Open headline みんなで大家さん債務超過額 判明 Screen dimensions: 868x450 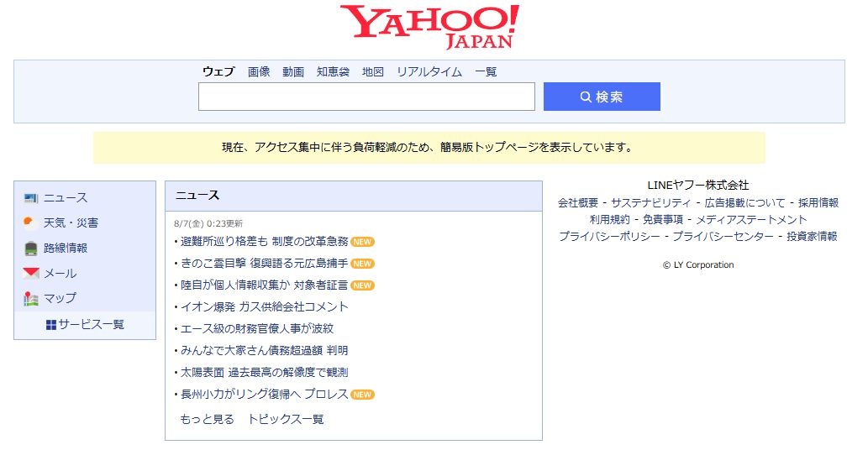(265, 350)
